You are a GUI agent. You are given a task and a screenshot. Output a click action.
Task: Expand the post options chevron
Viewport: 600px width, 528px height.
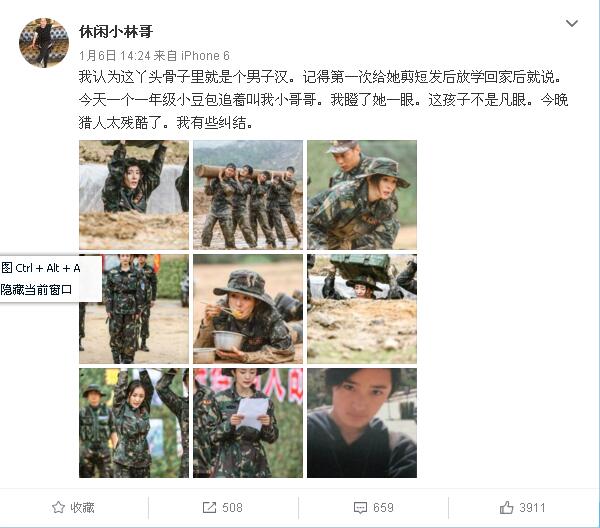pyautogui.click(x=572, y=23)
